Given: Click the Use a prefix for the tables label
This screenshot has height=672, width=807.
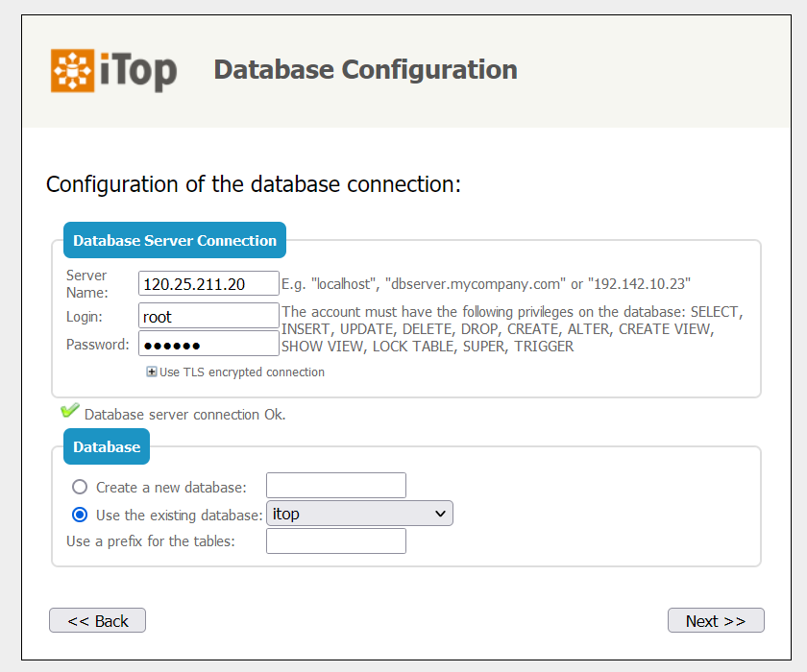Looking at the screenshot, I should point(150,540).
